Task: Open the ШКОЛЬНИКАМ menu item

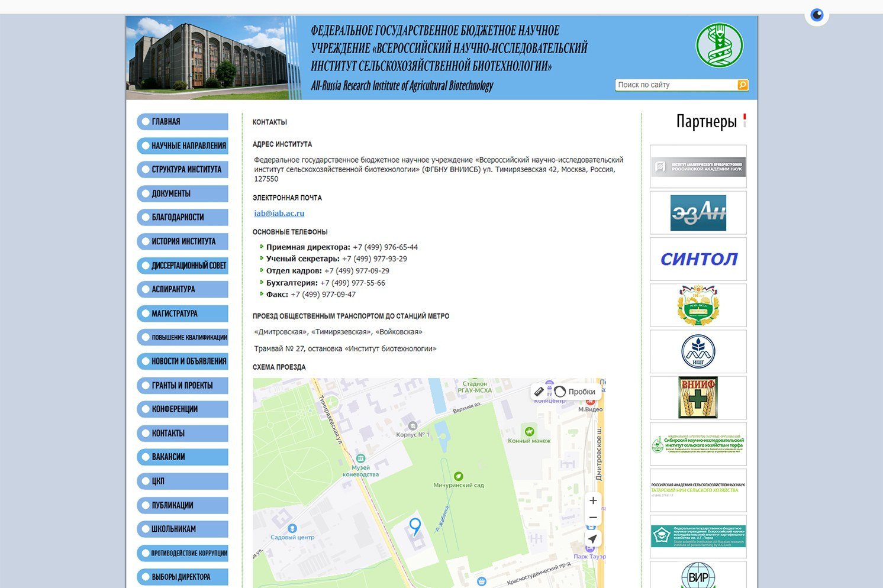Action: click(182, 529)
